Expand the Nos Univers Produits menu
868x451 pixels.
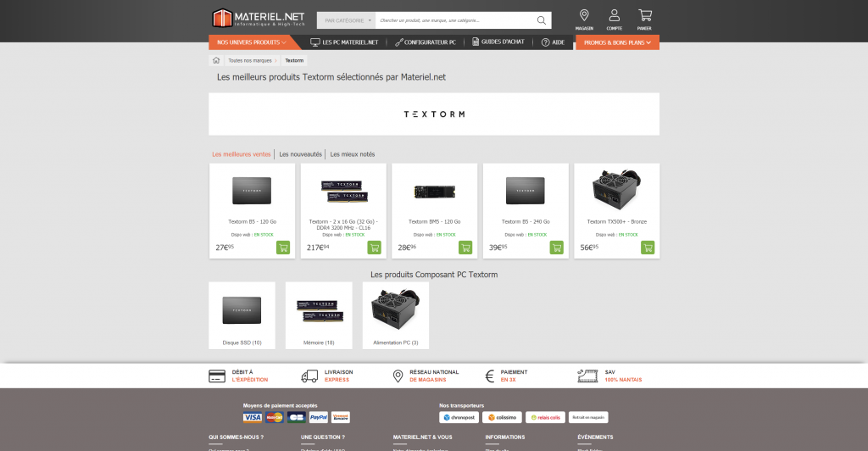pyautogui.click(x=252, y=42)
